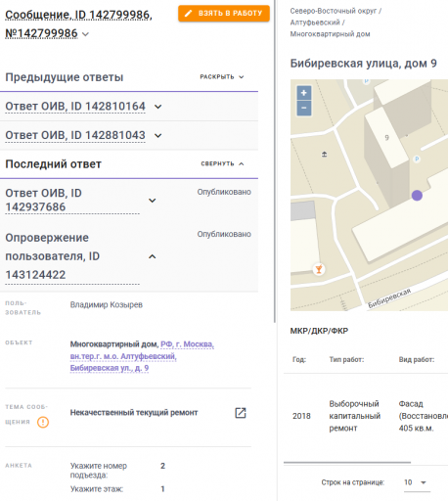
Task: Click Раскрыть to expand previous answers
Action: (222, 77)
